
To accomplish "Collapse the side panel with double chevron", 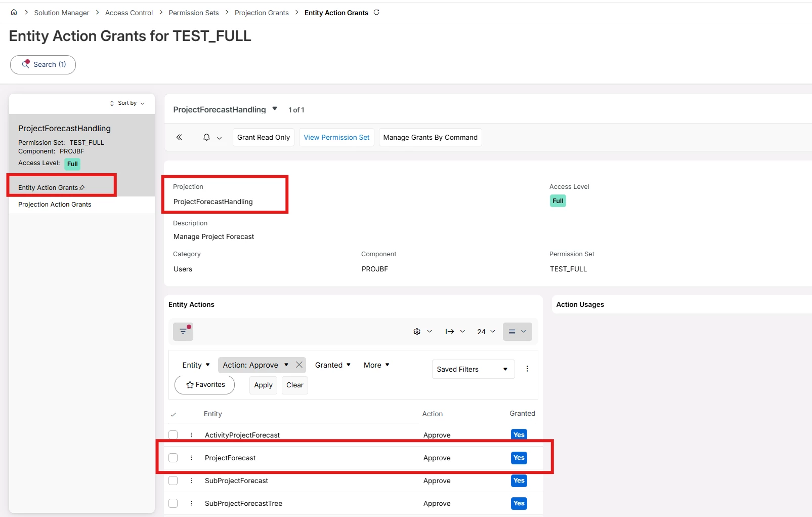I will (x=179, y=137).
